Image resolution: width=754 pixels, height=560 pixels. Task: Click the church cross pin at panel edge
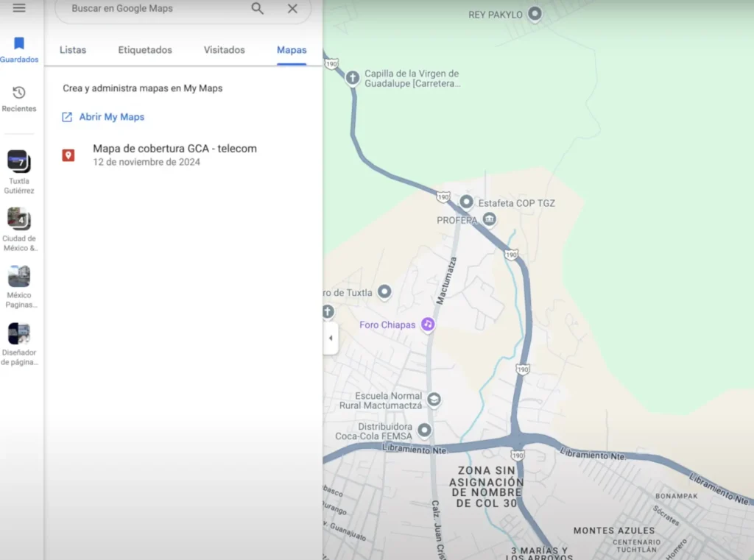pos(328,312)
